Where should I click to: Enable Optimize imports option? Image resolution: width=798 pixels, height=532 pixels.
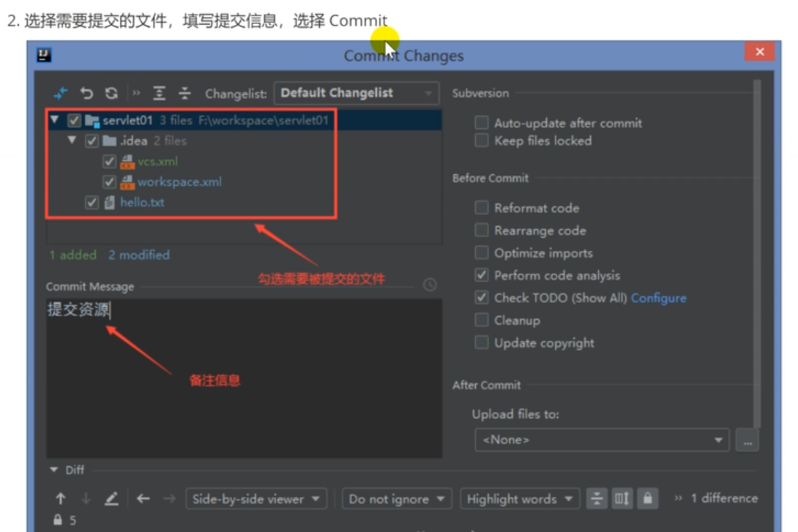click(482, 252)
